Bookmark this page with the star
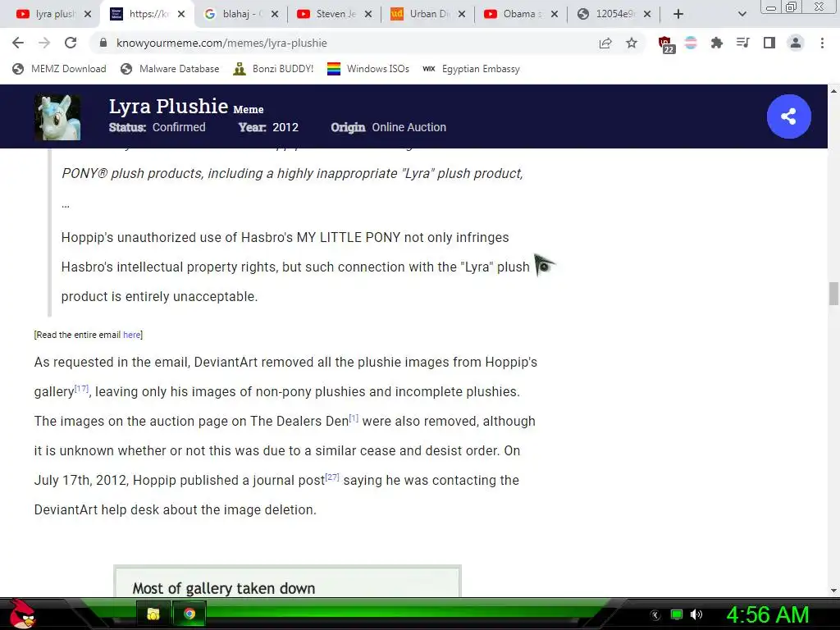Screen dimensions: 840x630 tap(632, 43)
